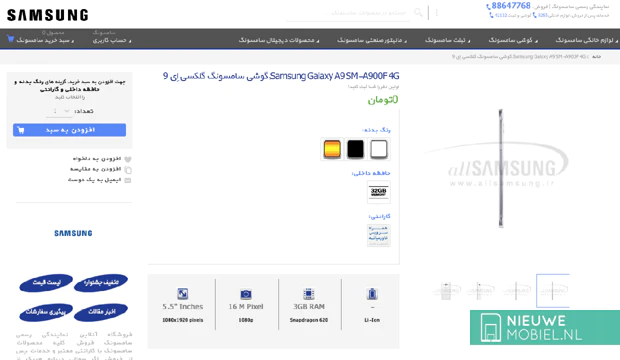Image resolution: width=620 pixels, height=360 pixels.
Task: Open Samsung home appliances menu
Action: coord(586,40)
